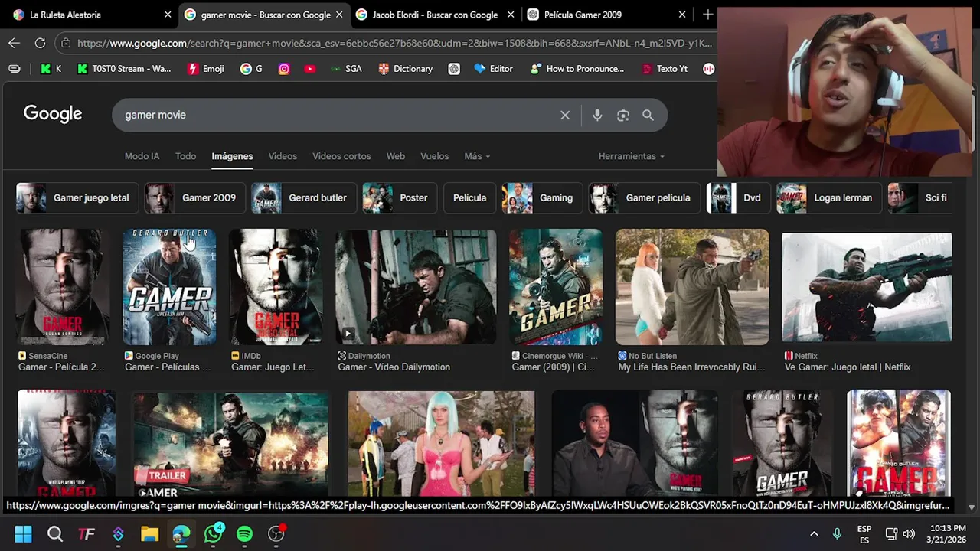Open the TF app in the taskbar

[87, 533]
